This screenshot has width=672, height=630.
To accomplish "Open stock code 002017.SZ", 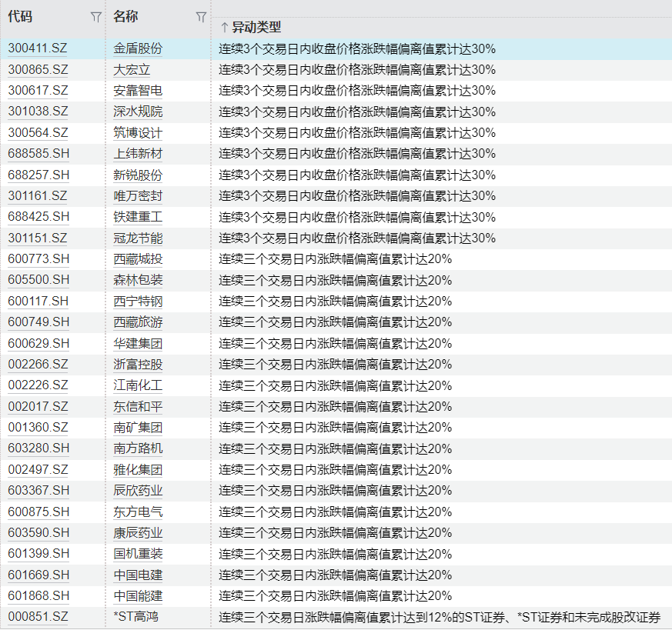I will (x=38, y=406).
